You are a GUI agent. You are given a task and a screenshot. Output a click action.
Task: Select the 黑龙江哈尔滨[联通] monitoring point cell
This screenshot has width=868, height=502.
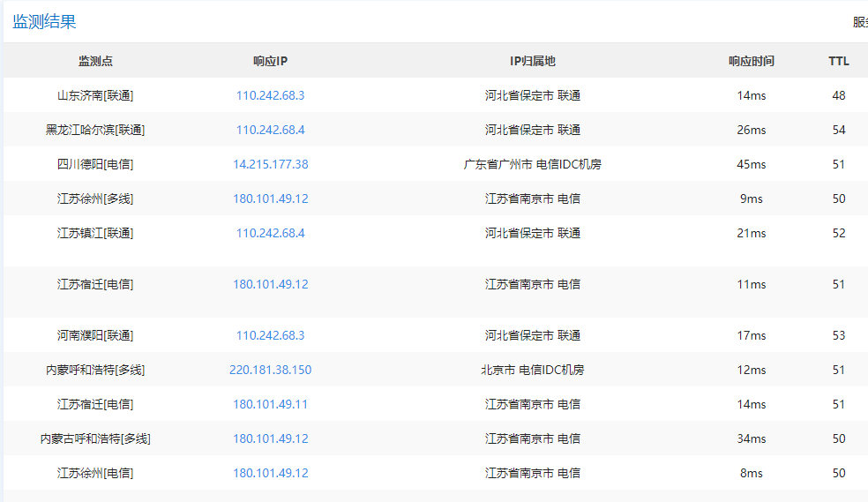(95, 130)
